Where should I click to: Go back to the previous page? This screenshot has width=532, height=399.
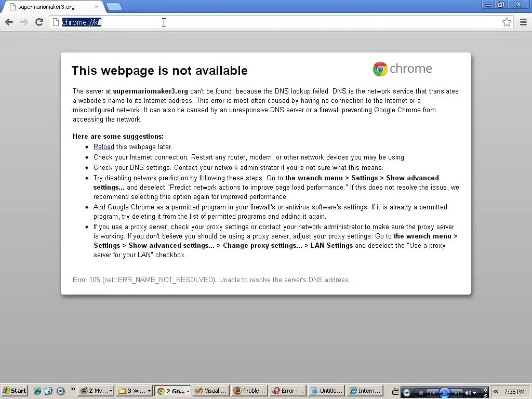pyautogui.click(x=9, y=22)
